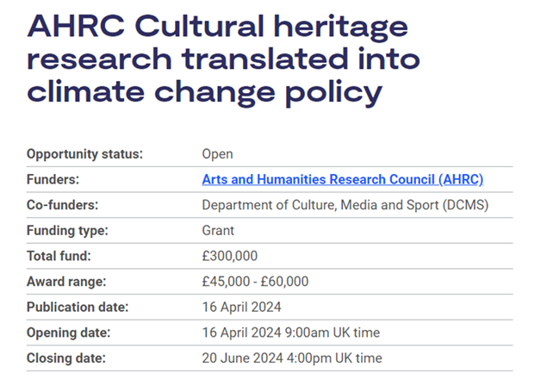Image resolution: width=547 pixels, height=392 pixels.
Task: Select "16 April 2024 9:00am UK time" value
Action: point(290,333)
